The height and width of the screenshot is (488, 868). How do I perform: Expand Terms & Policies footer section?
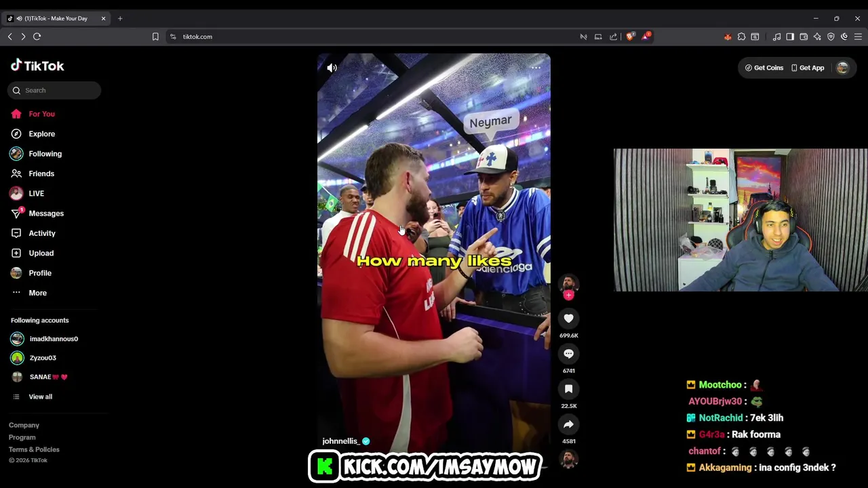click(34, 449)
